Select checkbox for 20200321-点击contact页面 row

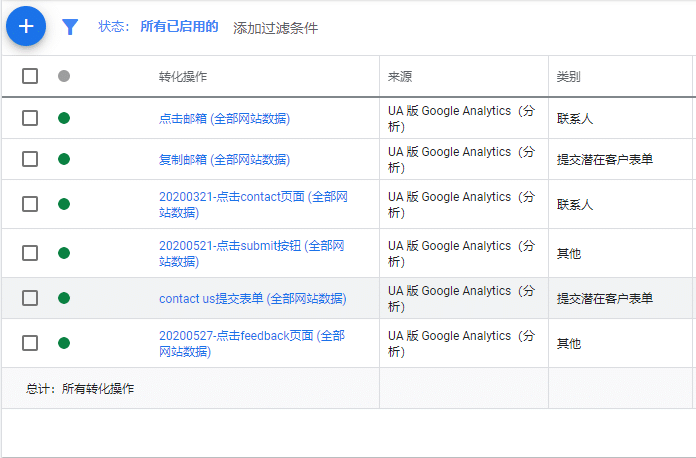click(30, 204)
